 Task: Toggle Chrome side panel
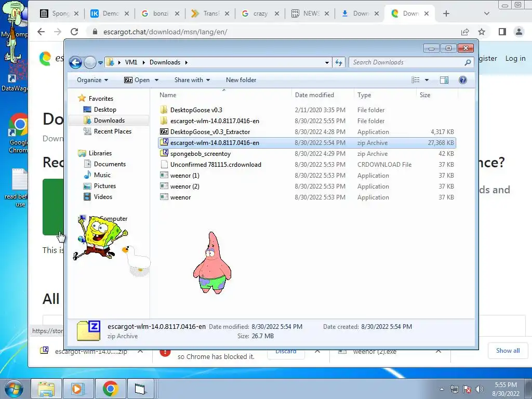pos(502,32)
